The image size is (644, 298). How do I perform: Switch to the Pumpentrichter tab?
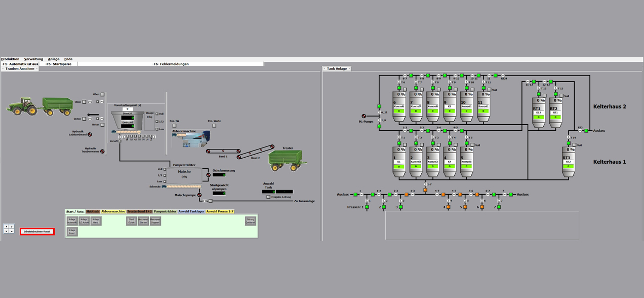coord(165,211)
